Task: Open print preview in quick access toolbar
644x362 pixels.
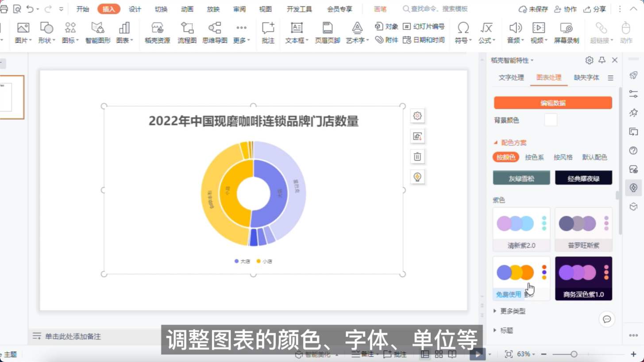Action: point(17,9)
